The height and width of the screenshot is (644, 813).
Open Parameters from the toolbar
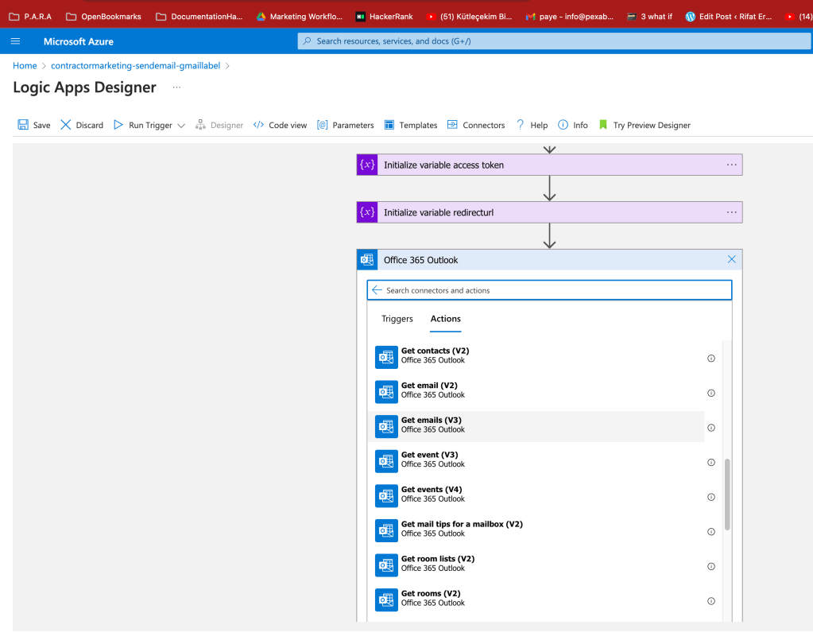(x=346, y=125)
